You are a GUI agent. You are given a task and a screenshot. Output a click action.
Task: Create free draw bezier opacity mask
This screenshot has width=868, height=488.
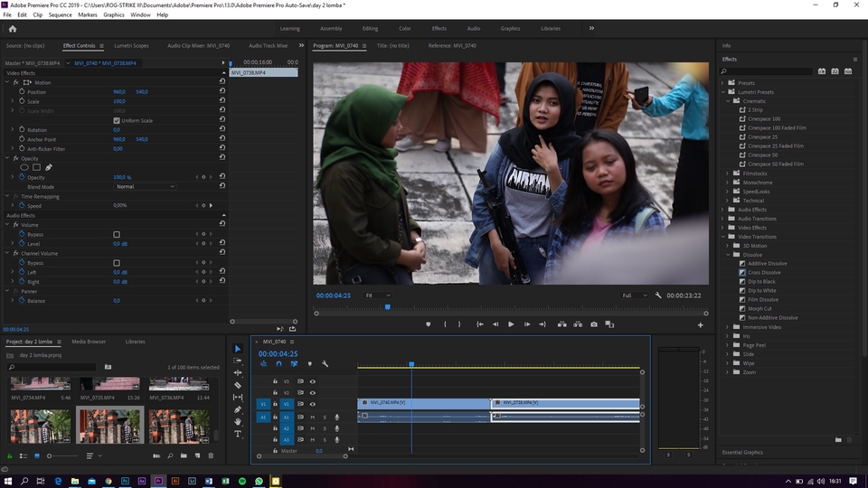tap(49, 167)
